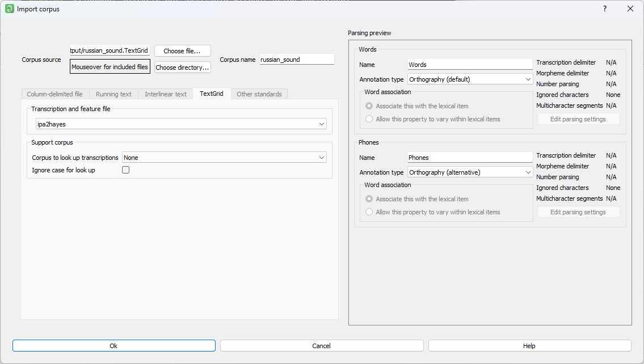Open Help at the bottom right
Screen dimensions: 644x364
[529, 345]
